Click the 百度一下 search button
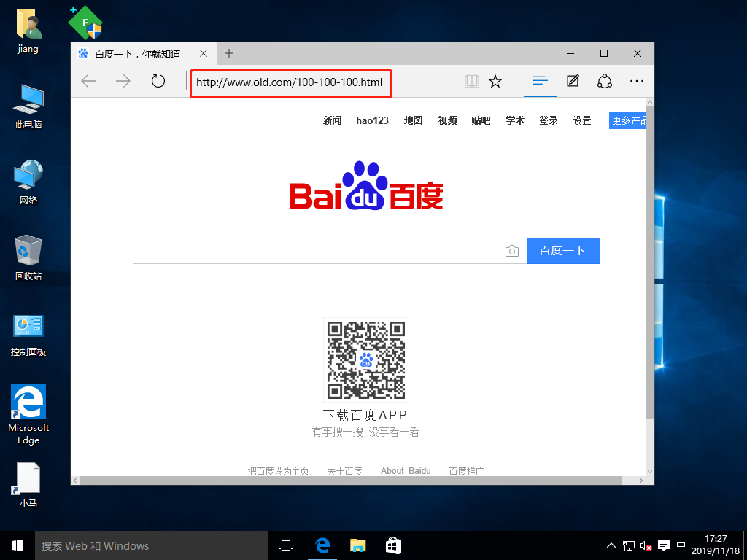Screen dimensions: 747x560 pos(562,251)
